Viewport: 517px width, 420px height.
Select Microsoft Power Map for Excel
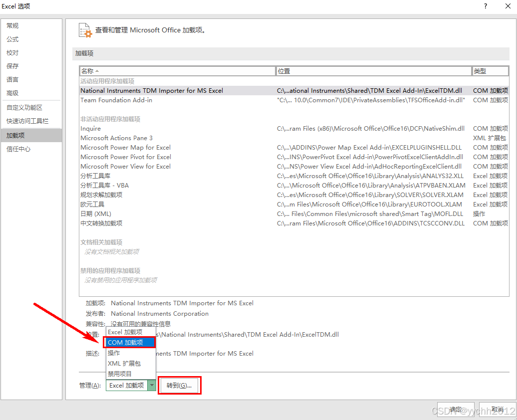[x=294, y=147]
